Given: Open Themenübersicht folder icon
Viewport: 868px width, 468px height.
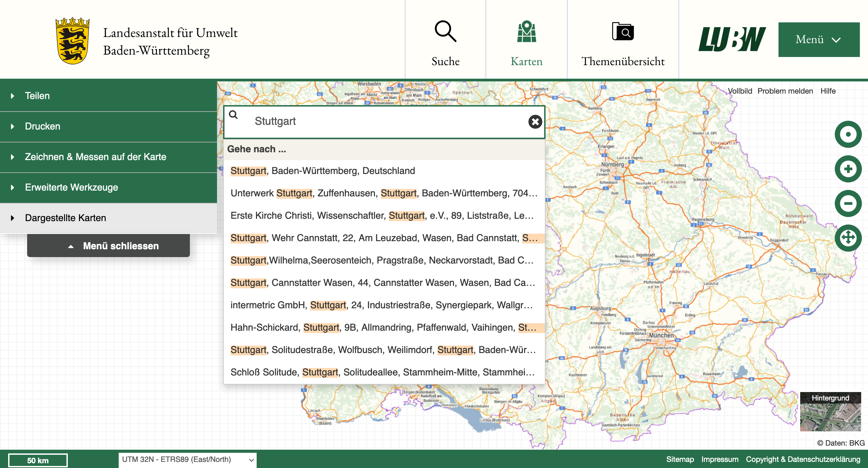Looking at the screenshot, I should tap(623, 32).
